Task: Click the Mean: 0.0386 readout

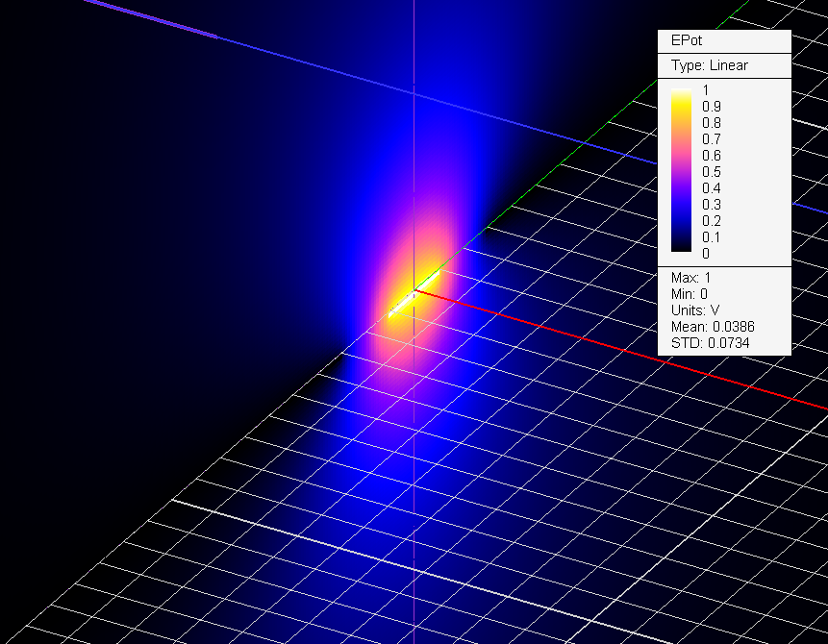Action: 712,327
